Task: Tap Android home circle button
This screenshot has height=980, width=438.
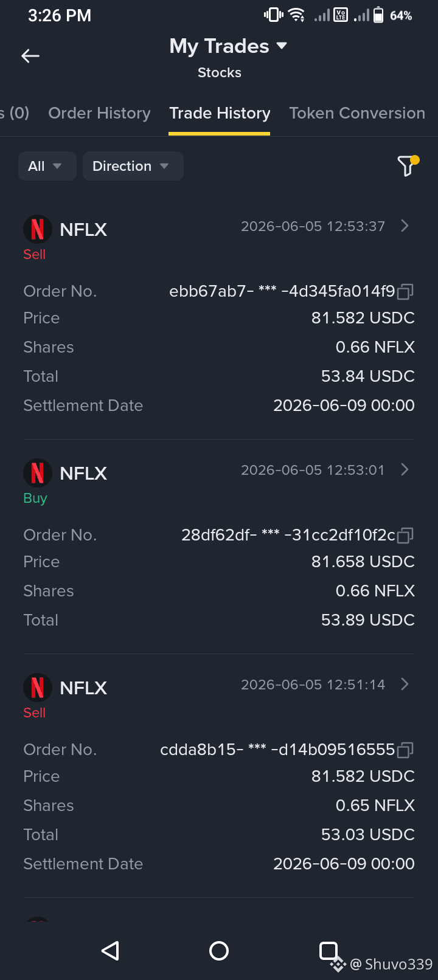Action: click(219, 951)
